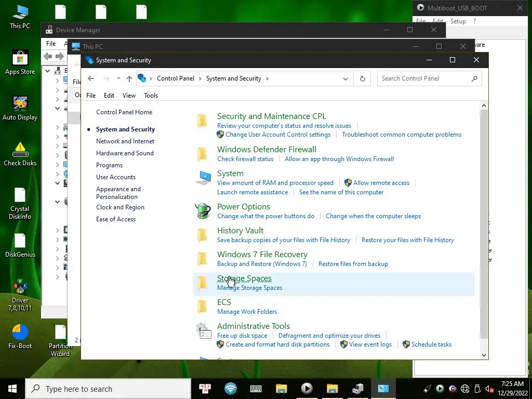Click Check firewall status link
This screenshot has width=532, height=399.
coord(245,159)
